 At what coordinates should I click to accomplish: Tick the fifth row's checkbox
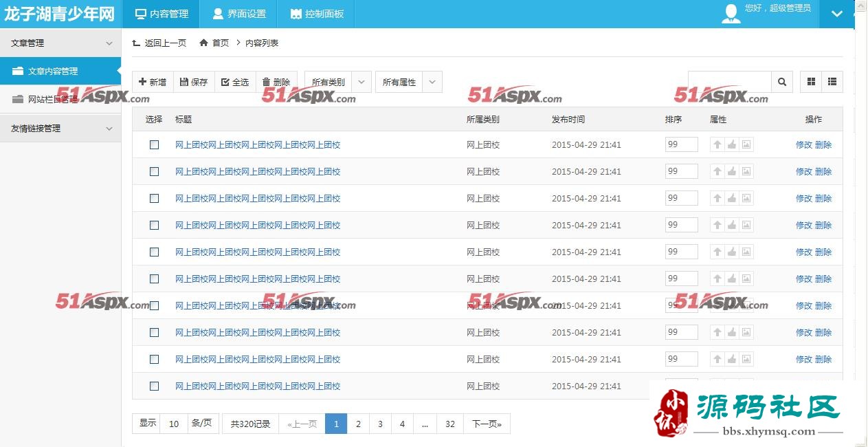tap(154, 252)
